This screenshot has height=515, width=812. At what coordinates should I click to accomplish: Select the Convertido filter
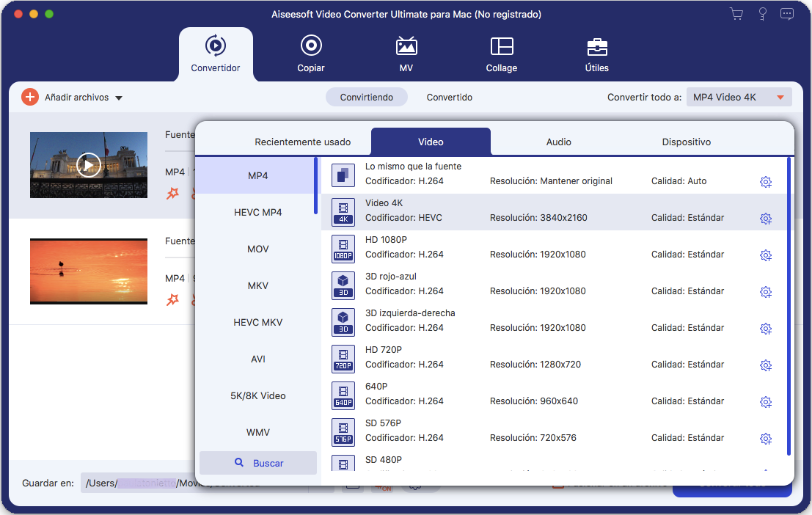450,97
